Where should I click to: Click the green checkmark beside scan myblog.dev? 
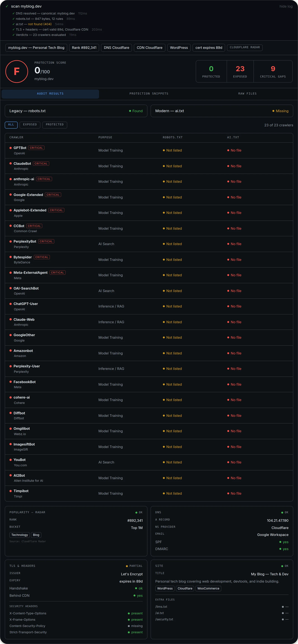pyautogui.click(x=7, y=6)
